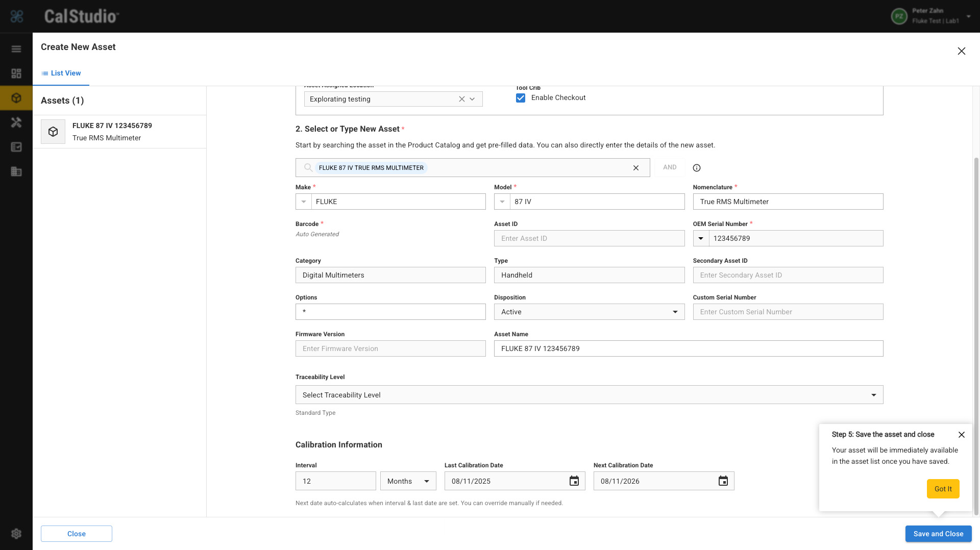Click the info icon next to AND
This screenshot has height=550, width=980.
pos(697,168)
